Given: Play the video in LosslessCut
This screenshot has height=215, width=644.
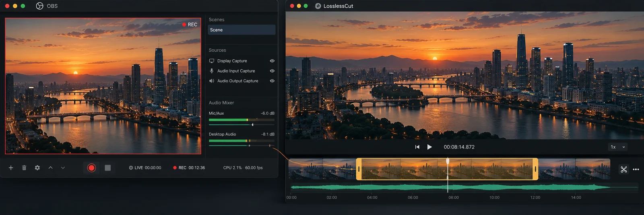Looking at the screenshot, I should pyautogui.click(x=429, y=147).
